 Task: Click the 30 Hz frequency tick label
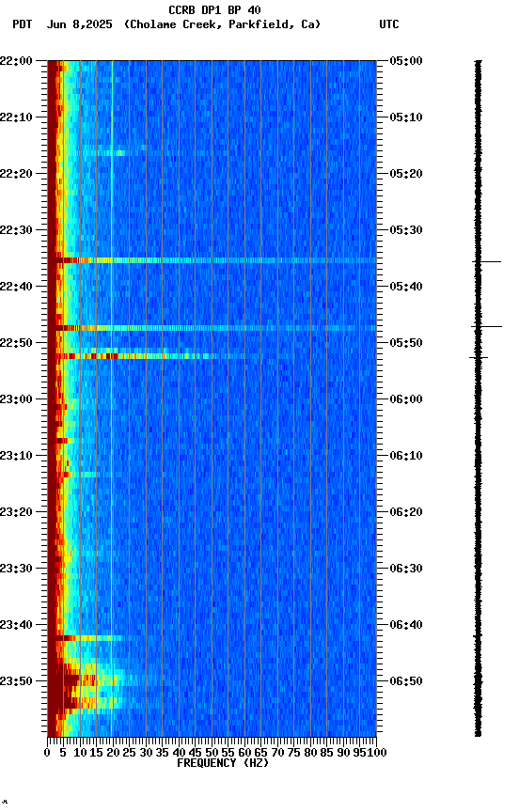pos(146,753)
